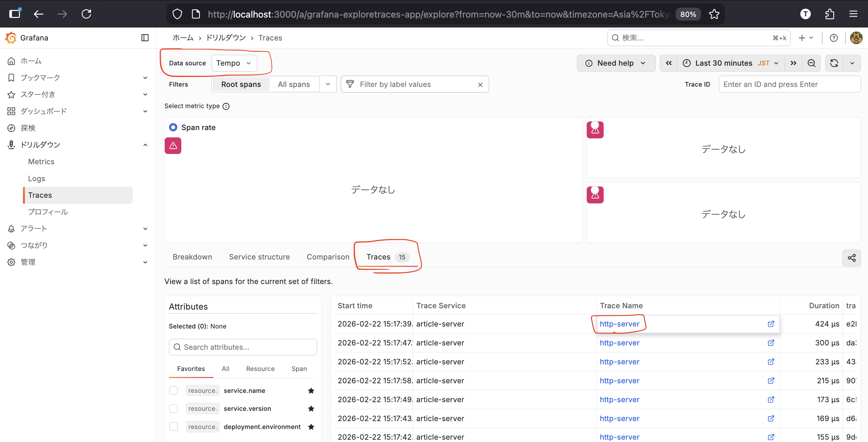The width and height of the screenshot is (868, 442).
Task: Open the first http-server trace in a new tab icon
Action: click(771, 324)
